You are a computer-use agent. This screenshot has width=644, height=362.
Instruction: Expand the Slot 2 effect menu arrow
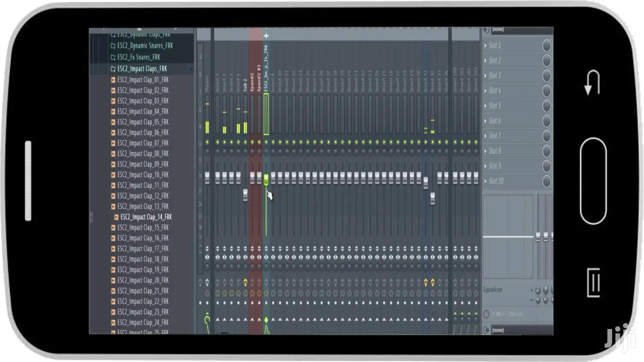(x=485, y=60)
